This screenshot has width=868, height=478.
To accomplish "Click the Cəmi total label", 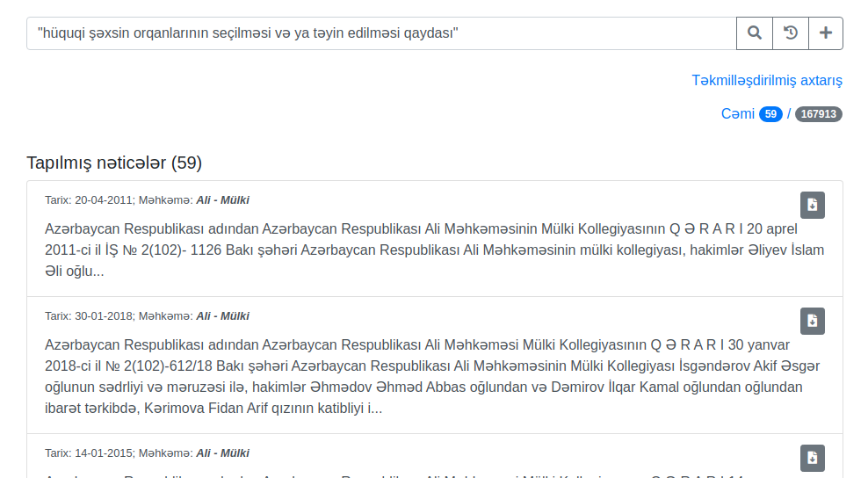I will click(737, 114).
